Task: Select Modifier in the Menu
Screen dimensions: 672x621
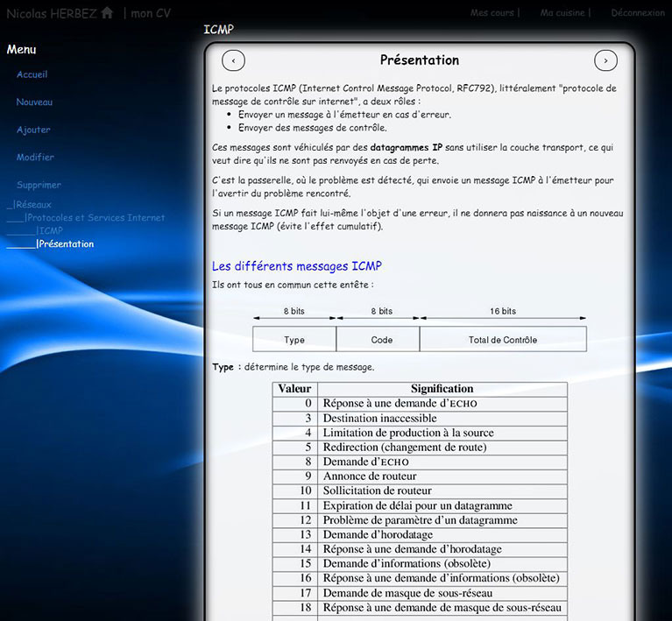Action: (x=35, y=158)
